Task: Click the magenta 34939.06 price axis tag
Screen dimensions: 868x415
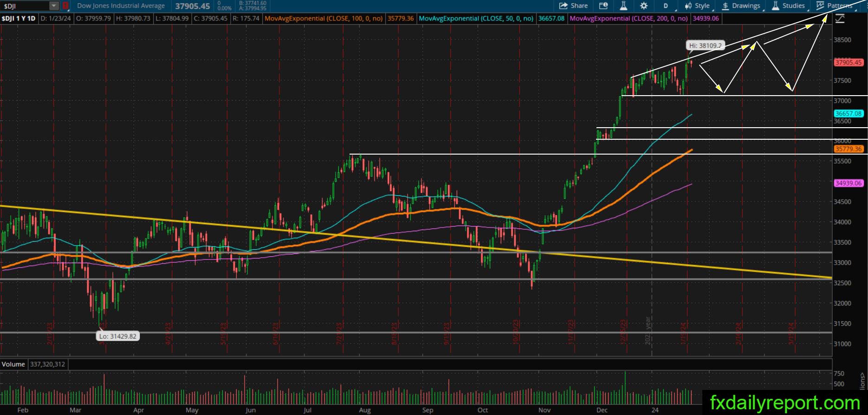Action: click(849, 183)
